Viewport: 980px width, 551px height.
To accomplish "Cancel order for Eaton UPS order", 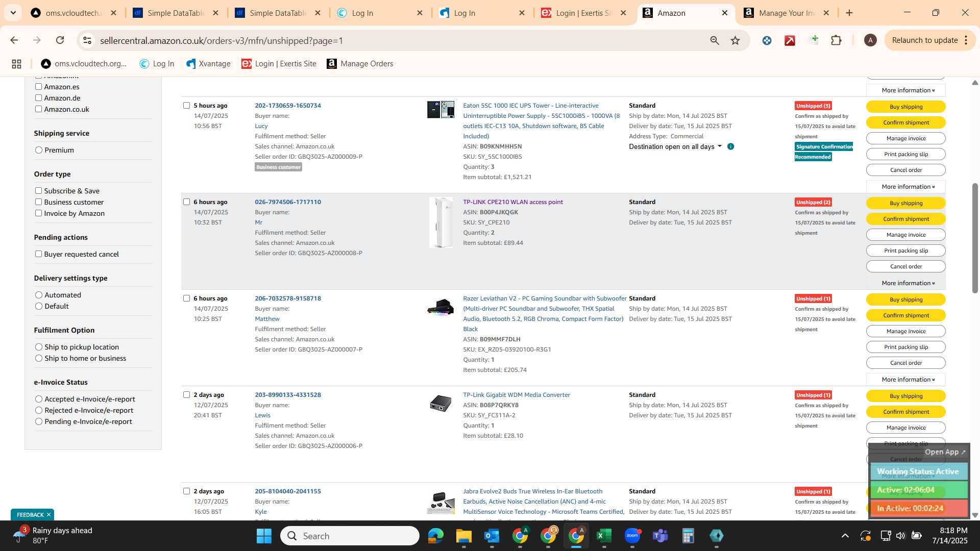I will 906,170.
